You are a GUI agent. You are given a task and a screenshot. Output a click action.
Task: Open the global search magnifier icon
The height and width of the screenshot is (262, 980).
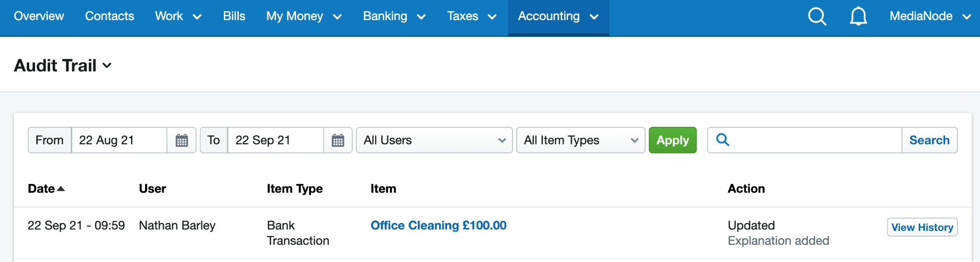[817, 16]
